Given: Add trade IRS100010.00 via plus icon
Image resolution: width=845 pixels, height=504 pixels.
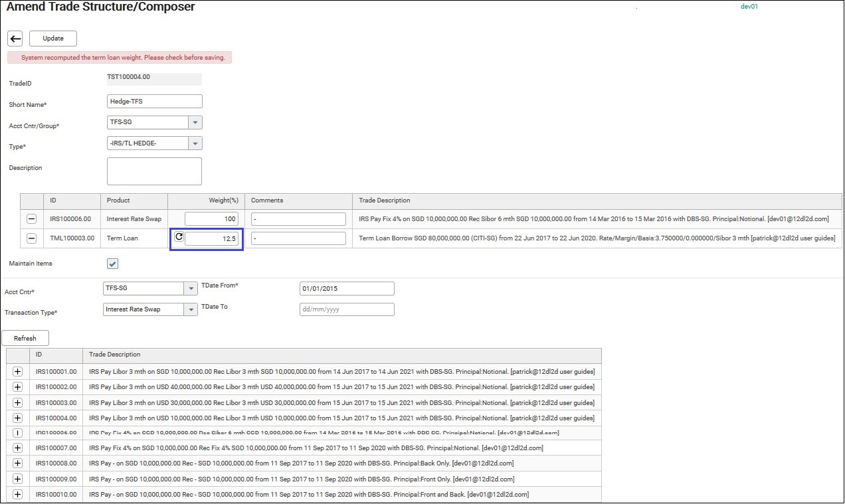Looking at the screenshot, I should coord(18,494).
